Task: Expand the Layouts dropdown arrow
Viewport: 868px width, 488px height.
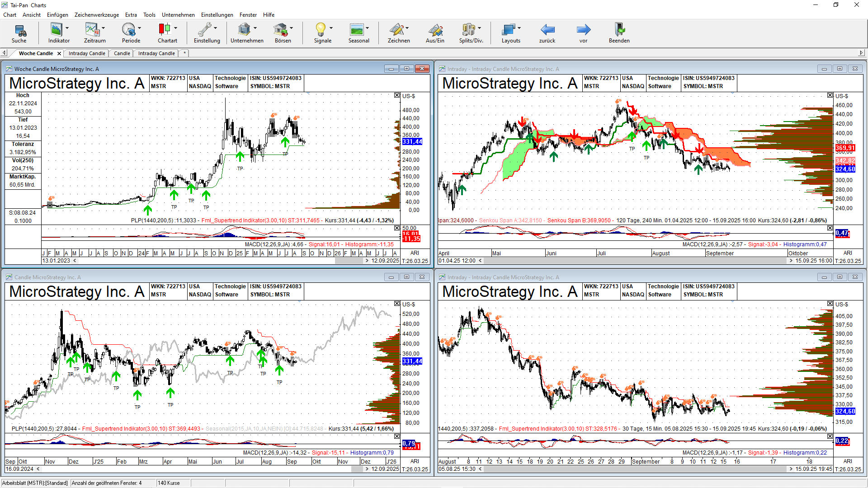Action: tap(519, 28)
